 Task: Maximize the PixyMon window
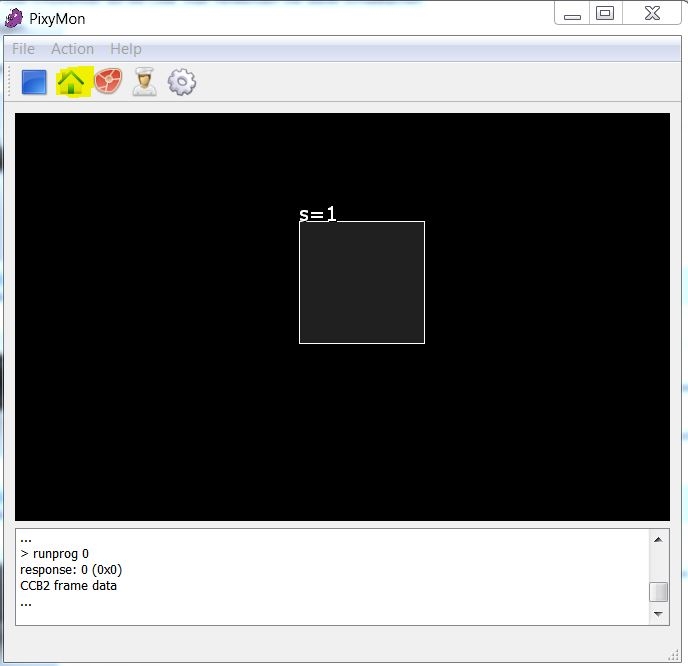click(x=605, y=13)
